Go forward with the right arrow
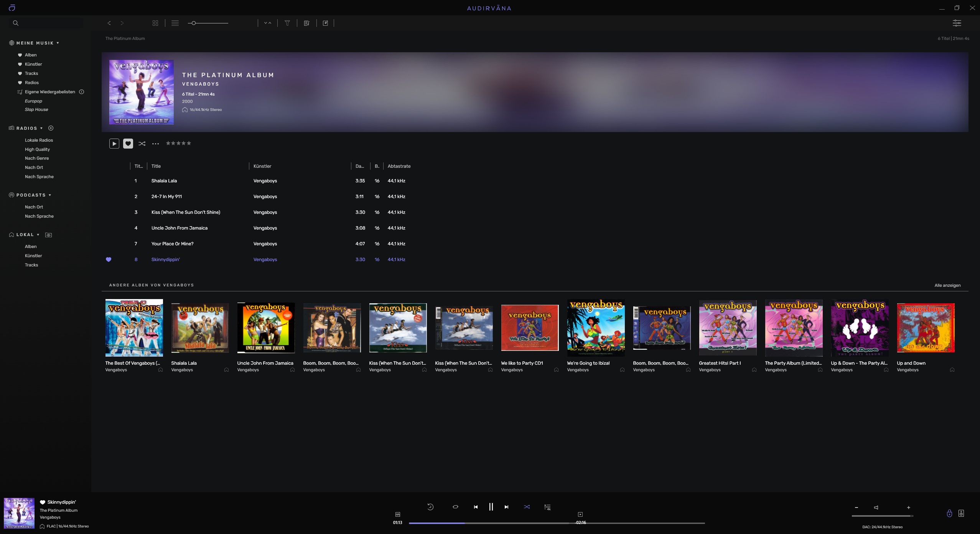 pyautogui.click(x=122, y=23)
